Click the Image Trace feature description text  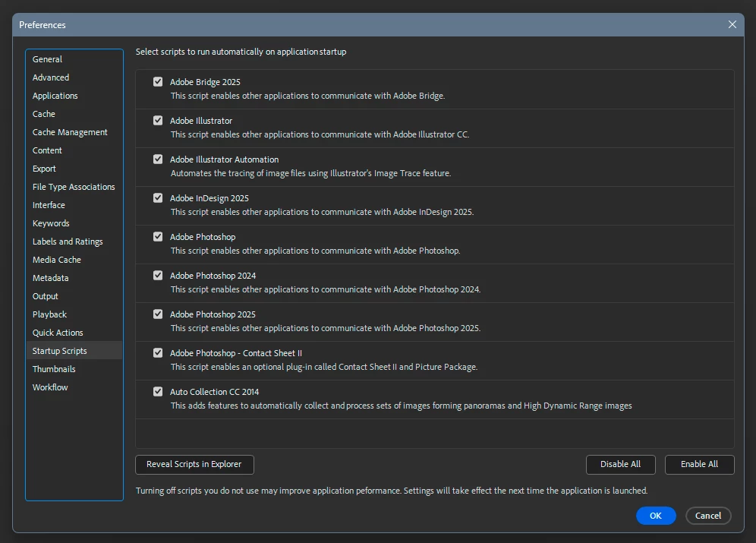(310, 173)
